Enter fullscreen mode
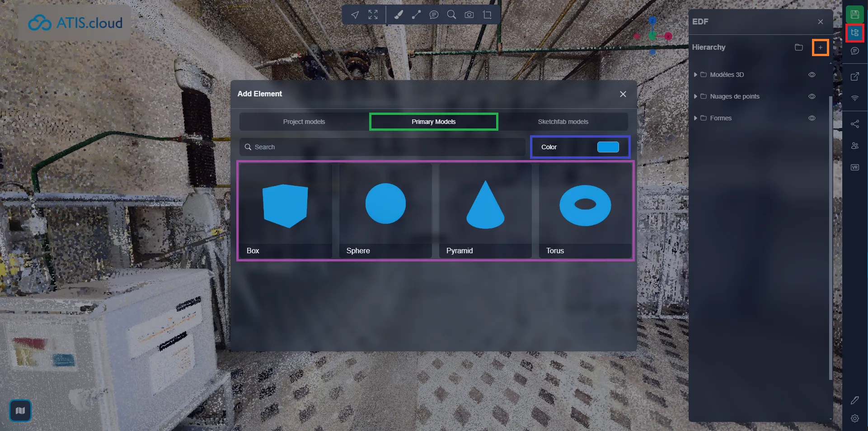This screenshot has width=868, height=431. click(373, 14)
